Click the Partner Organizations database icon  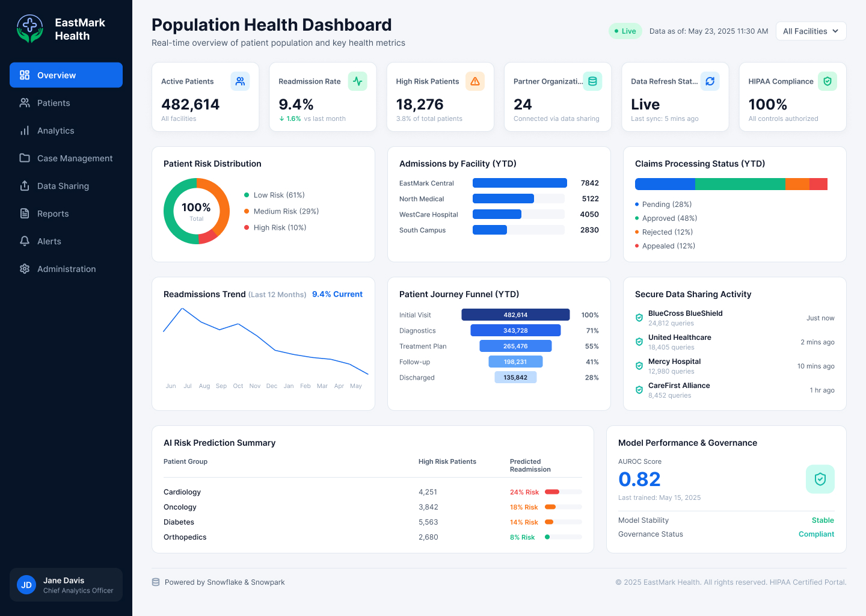pos(592,81)
